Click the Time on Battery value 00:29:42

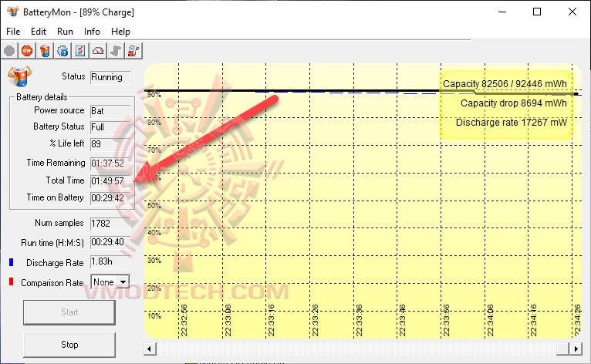click(107, 198)
